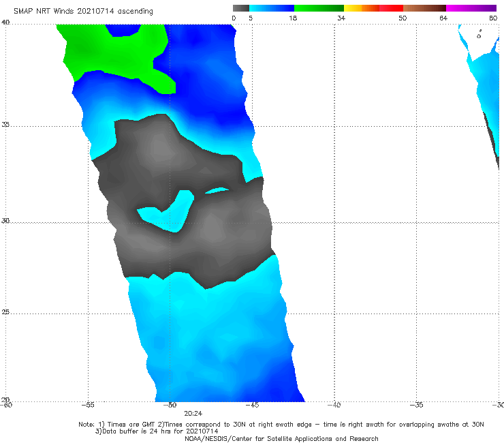Click the swath time label '20:24'
This screenshot has width=504, height=443.
(x=193, y=414)
